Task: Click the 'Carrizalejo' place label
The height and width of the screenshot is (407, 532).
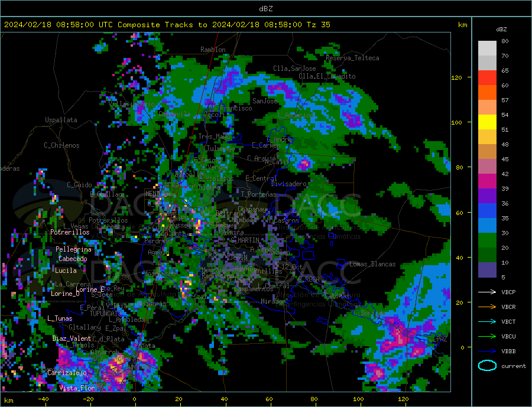Action: pyautogui.click(x=67, y=373)
